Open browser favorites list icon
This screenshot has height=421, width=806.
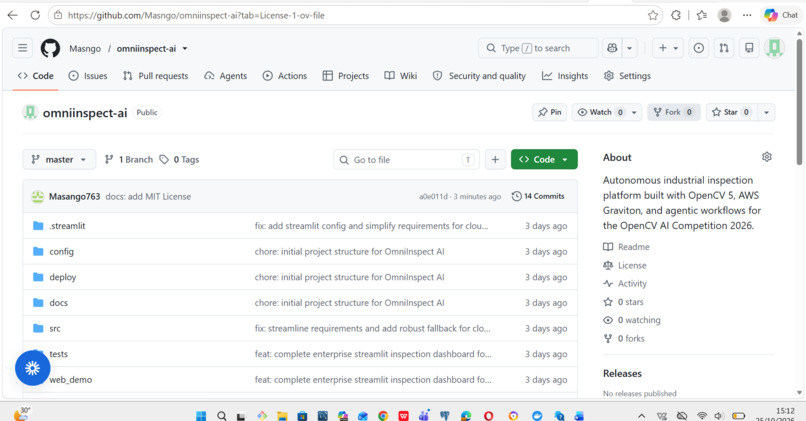[x=702, y=15]
